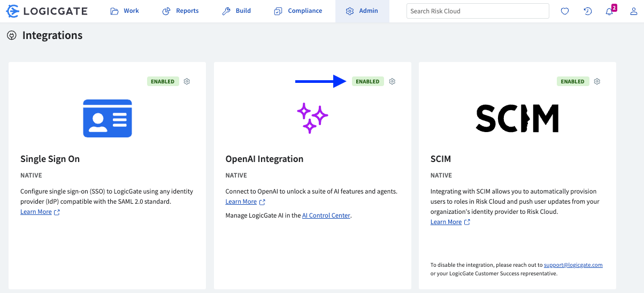Screen dimensions: 644x293
Task: Click the Compliance checklist icon
Action: point(278,11)
